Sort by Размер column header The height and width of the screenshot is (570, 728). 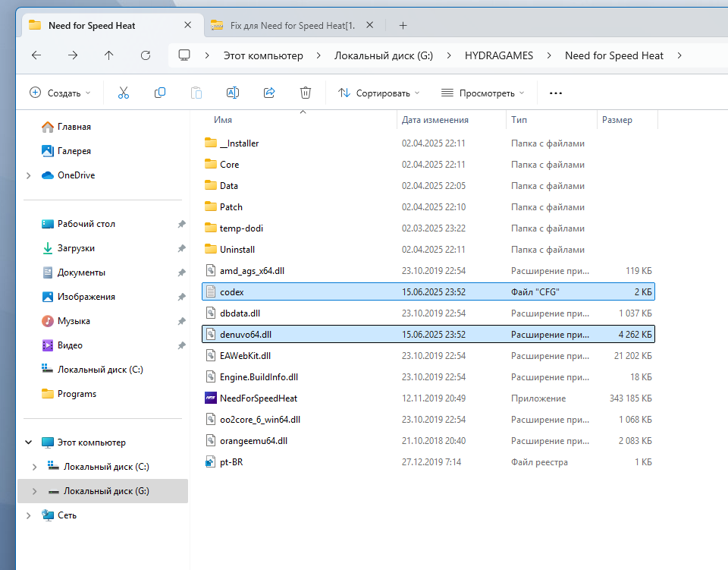click(x=617, y=120)
